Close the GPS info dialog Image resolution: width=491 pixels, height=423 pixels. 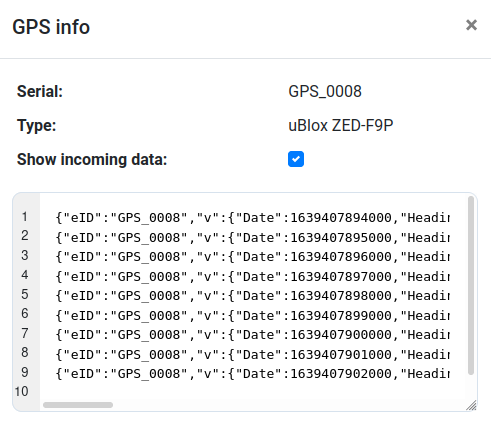point(471,25)
